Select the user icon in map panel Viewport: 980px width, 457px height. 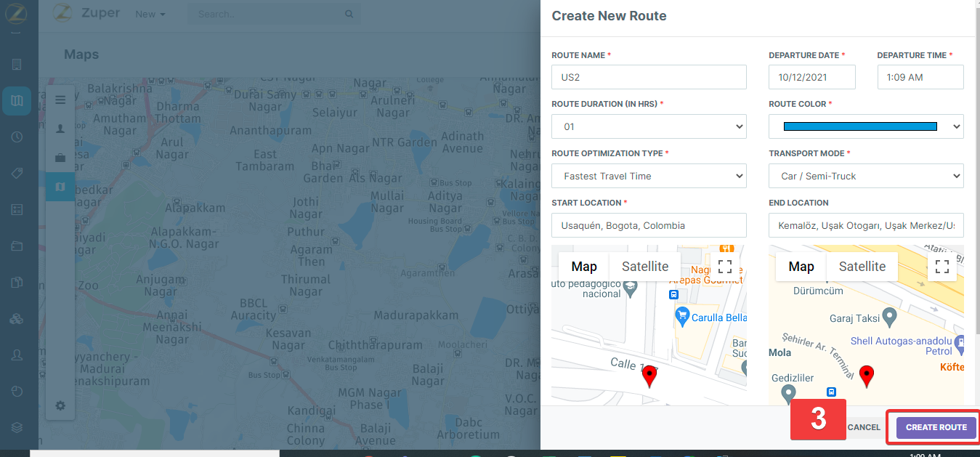60,129
